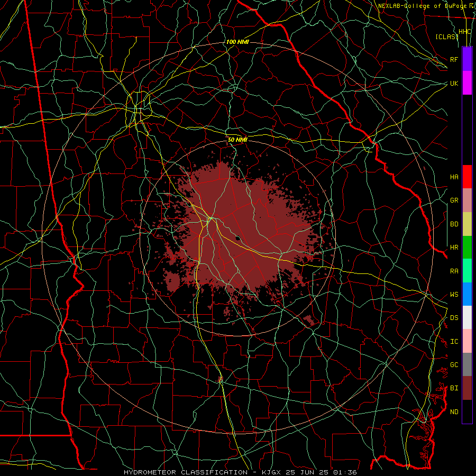Pick the HR dark green swatch
The width and height of the screenshot is (476, 476).
coord(467,248)
